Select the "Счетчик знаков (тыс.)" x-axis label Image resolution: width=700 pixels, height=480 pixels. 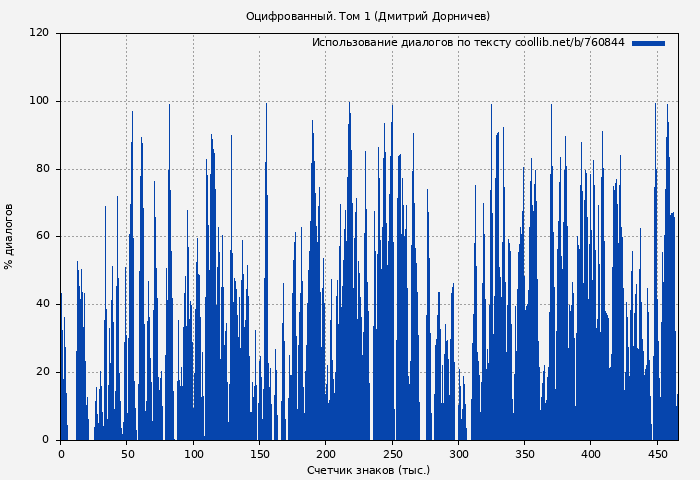(368, 470)
